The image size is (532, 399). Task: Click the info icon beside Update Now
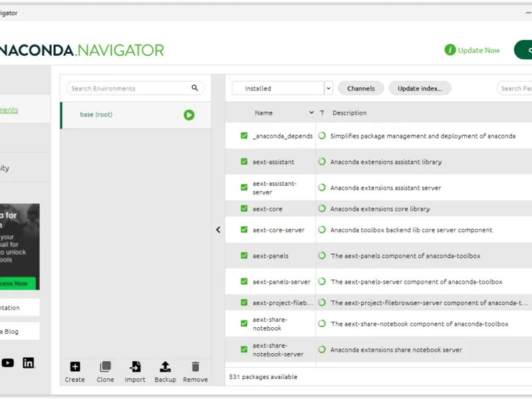450,50
